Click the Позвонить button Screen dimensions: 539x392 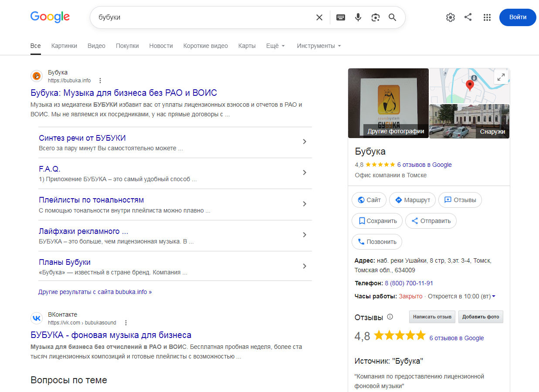[x=377, y=242]
